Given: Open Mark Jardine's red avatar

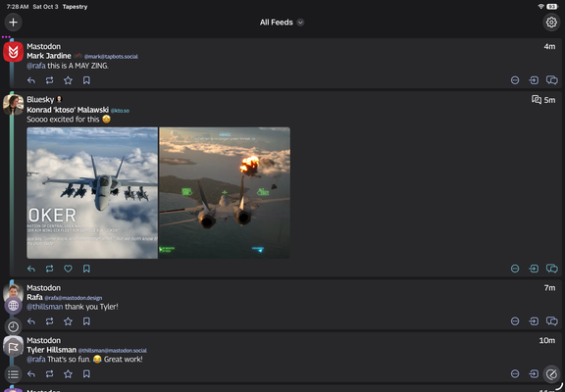Looking at the screenshot, I should click(x=14, y=52).
